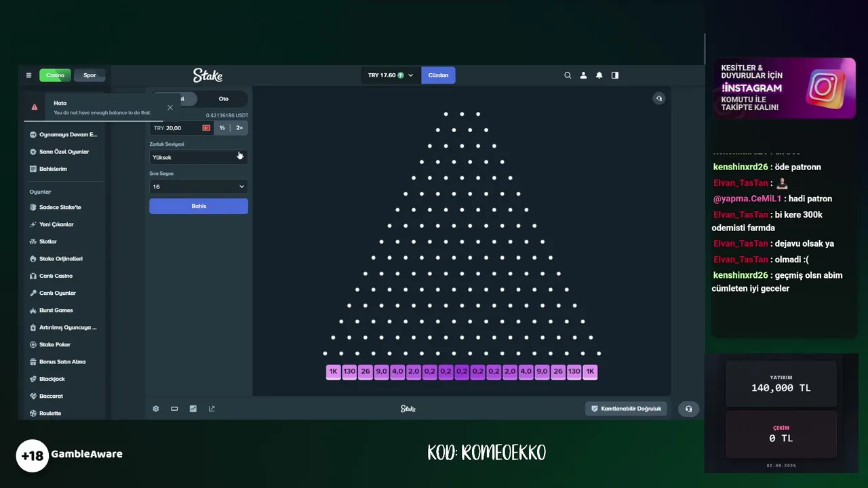The image size is (868, 488).
Task: Open the Zorluk Seviyesi dropdown set to Yüksek
Action: [x=199, y=157]
